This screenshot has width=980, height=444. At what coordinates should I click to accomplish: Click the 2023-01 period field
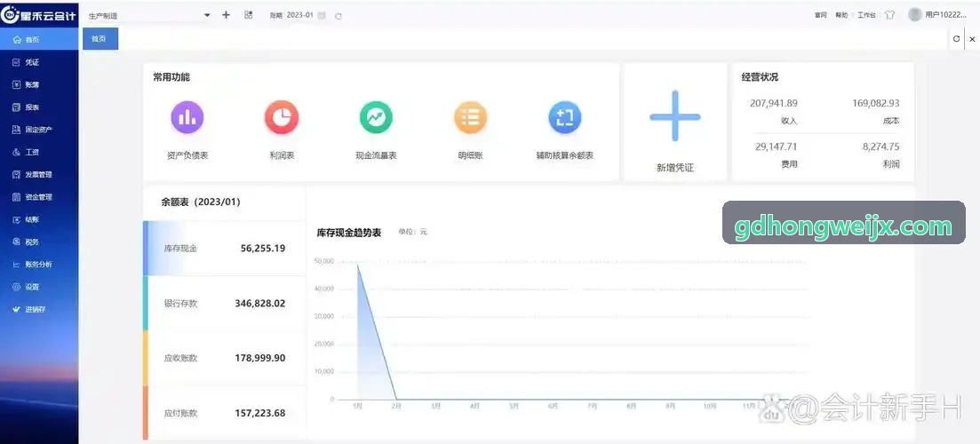pos(300,15)
